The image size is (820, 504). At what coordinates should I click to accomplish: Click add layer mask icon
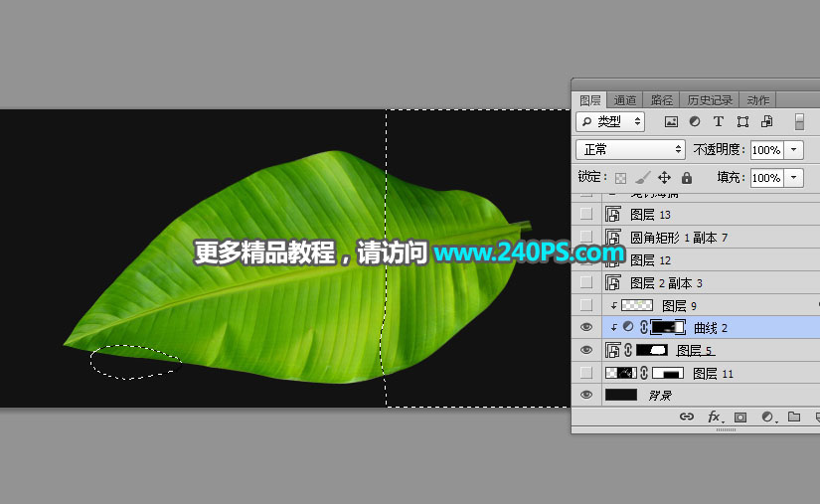click(740, 418)
